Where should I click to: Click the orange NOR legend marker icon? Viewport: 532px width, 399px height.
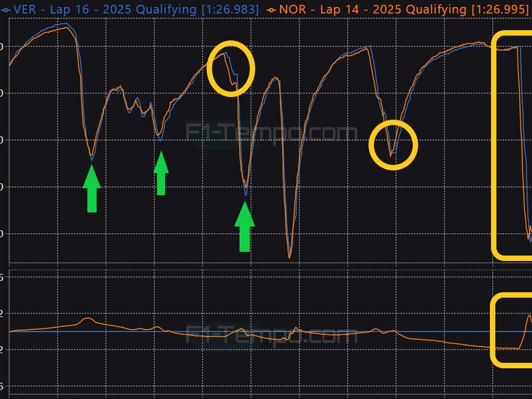271,9
